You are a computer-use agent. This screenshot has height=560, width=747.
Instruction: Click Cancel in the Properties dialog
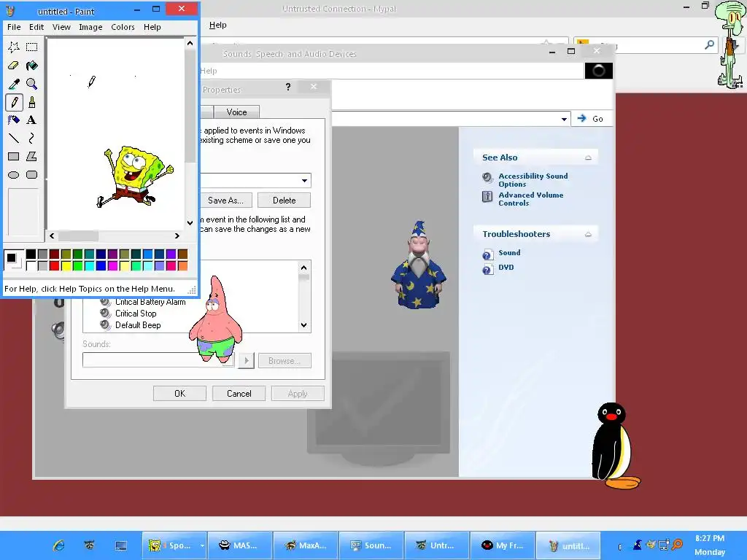[x=239, y=393]
